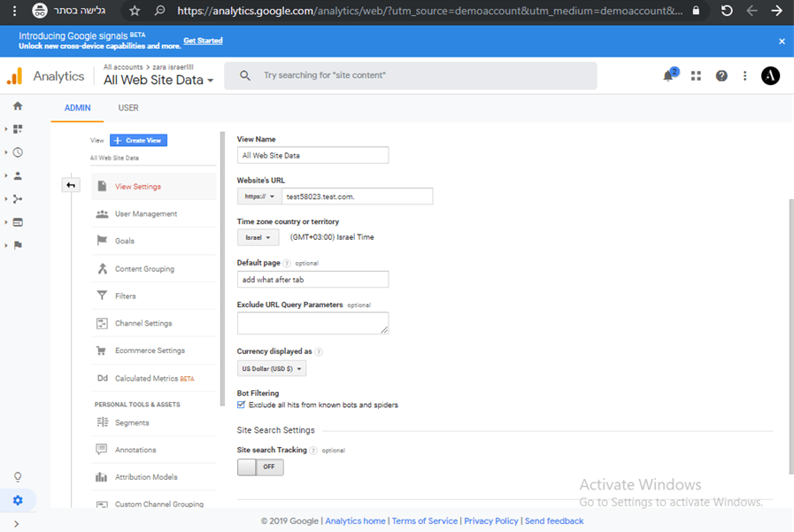Open the https:// protocol dropdown
Image resolution: width=794 pixels, height=532 pixels.
click(x=259, y=197)
